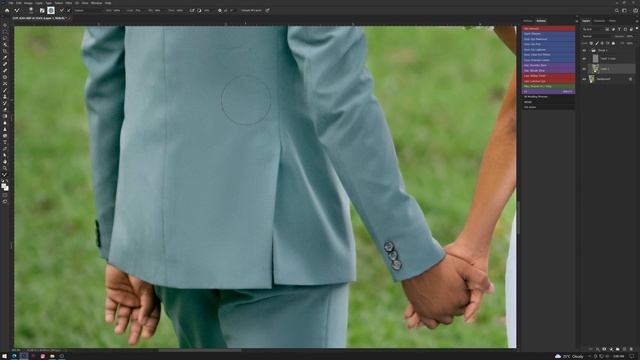Select the Background layer thumbnail

point(591,78)
